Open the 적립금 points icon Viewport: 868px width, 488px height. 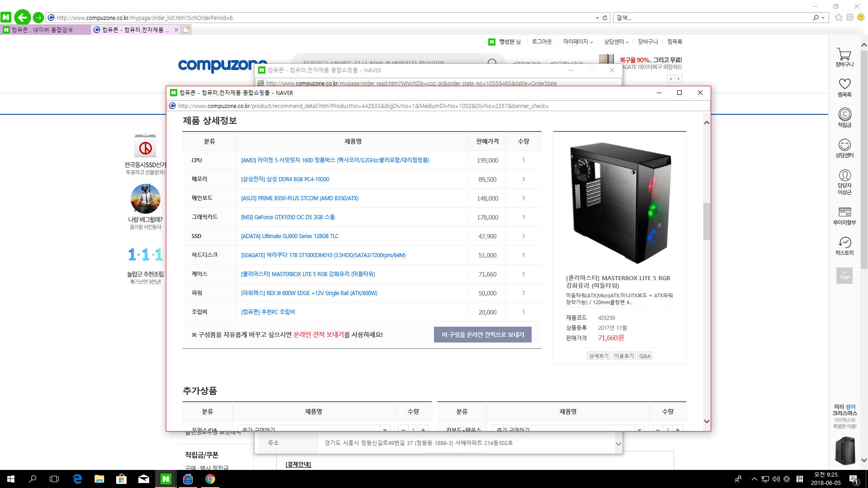pos(844,117)
